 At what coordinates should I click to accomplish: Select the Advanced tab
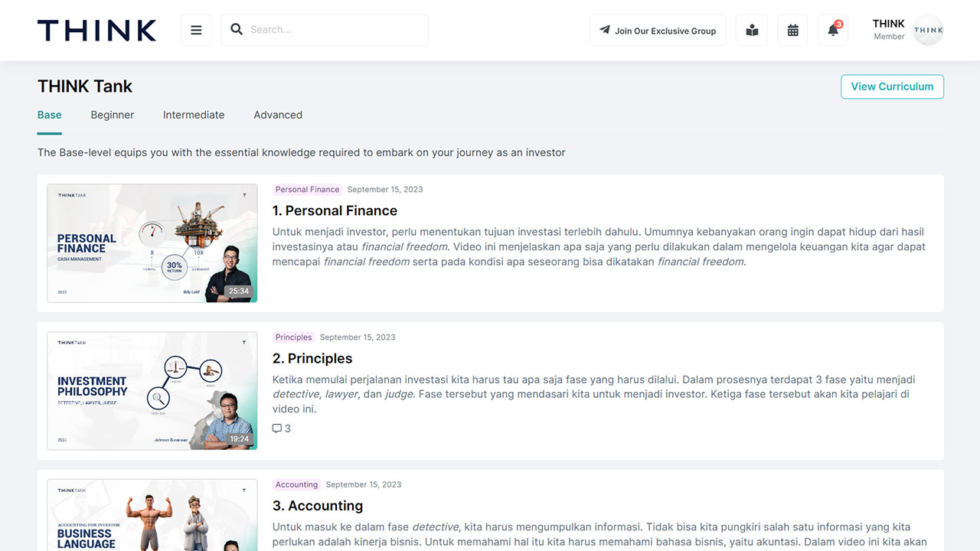[278, 115]
